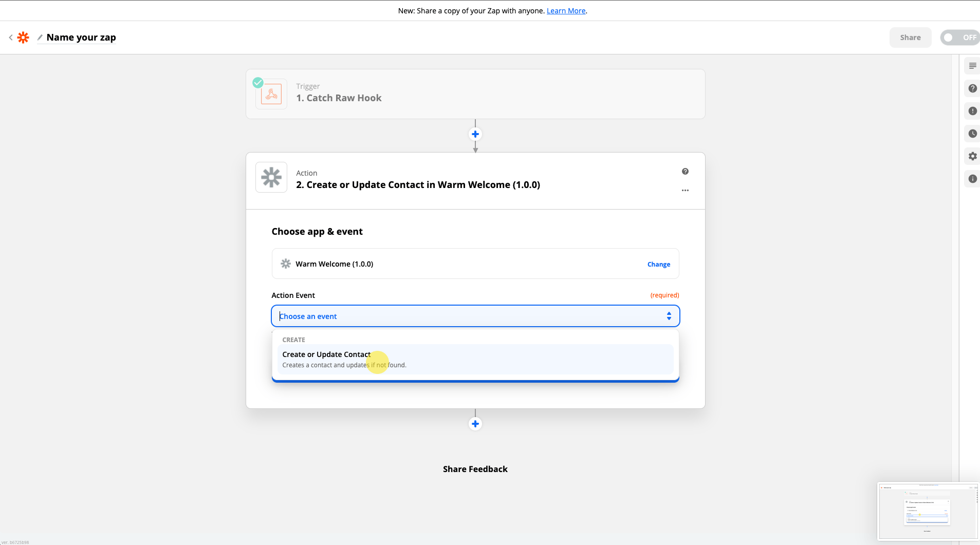Open the Catch Raw Hook trigger step

pyautogui.click(x=475, y=94)
